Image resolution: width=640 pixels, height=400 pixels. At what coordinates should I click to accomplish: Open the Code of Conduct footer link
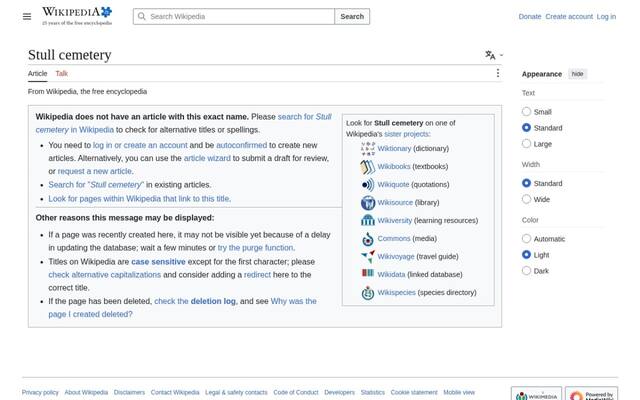pos(296,392)
